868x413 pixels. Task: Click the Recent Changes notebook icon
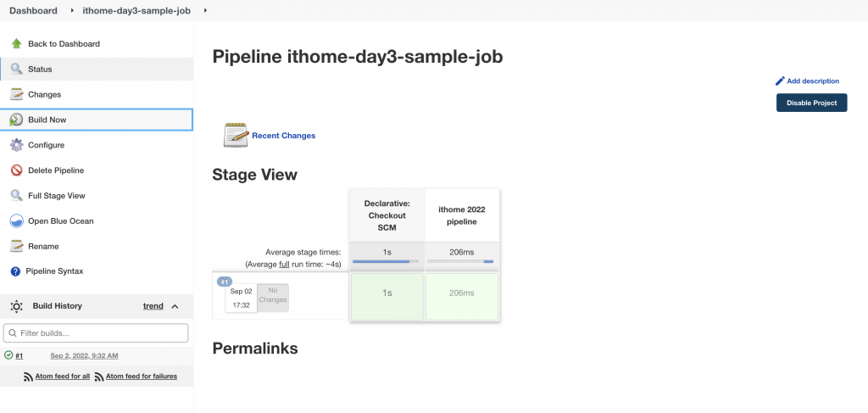pos(236,135)
